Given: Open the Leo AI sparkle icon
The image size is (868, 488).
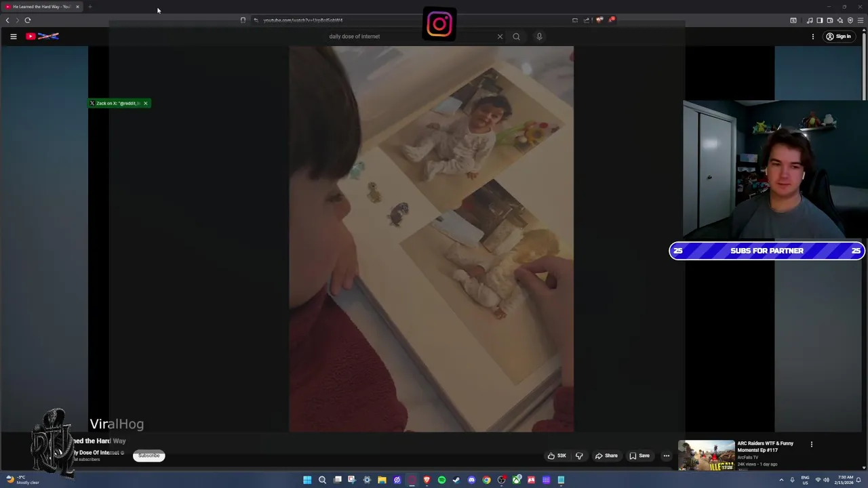Looking at the screenshot, I should 840,20.
